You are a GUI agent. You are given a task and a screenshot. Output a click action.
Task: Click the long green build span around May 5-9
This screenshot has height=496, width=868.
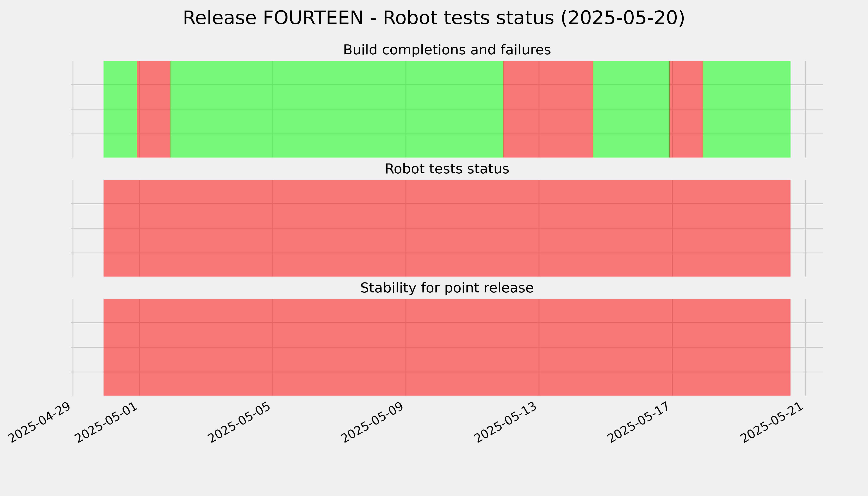pyautogui.click(x=337, y=109)
